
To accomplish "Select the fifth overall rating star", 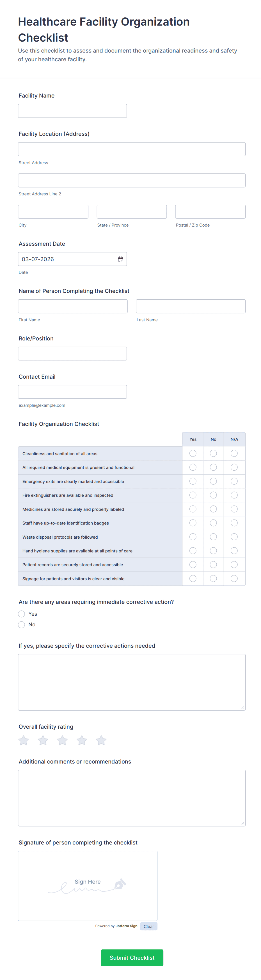I will [x=101, y=740].
